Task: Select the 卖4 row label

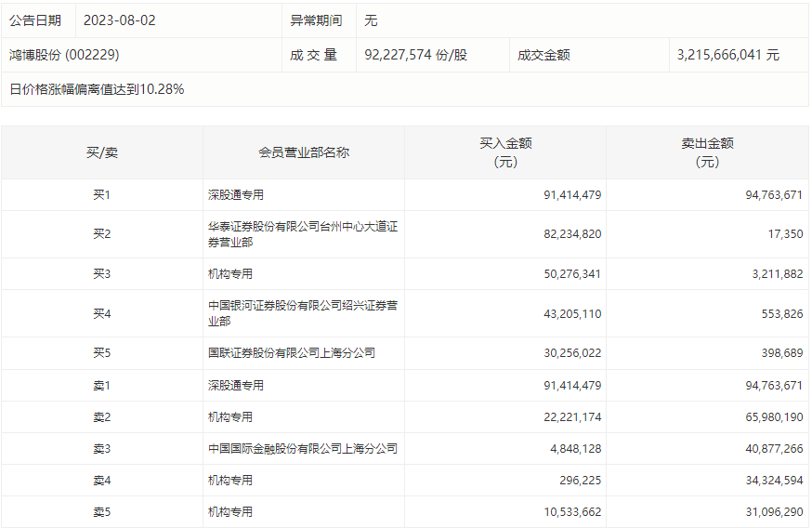Action: (x=102, y=481)
